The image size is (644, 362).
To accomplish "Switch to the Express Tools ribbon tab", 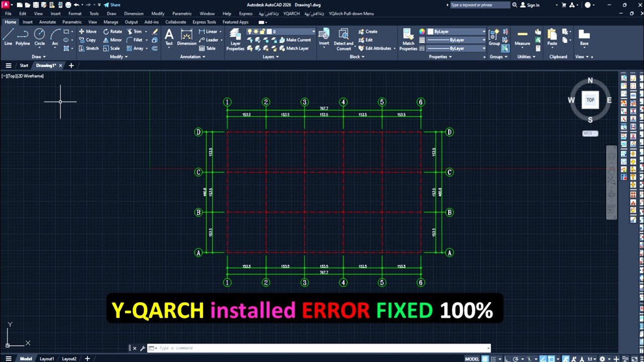I will pyautogui.click(x=204, y=22).
